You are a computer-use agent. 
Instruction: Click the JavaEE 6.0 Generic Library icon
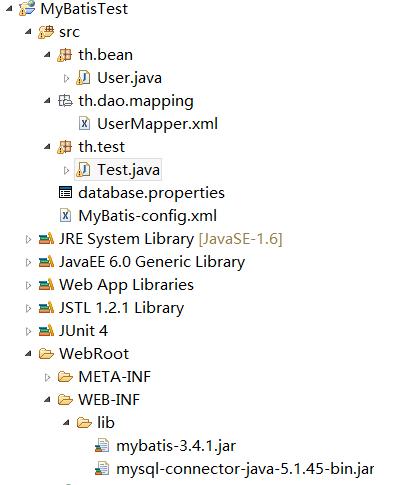coord(46,262)
